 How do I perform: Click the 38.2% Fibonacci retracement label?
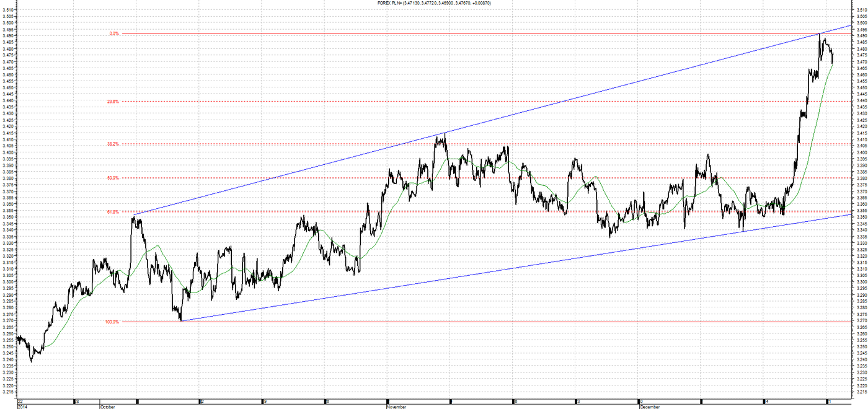(x=113, y=144)
